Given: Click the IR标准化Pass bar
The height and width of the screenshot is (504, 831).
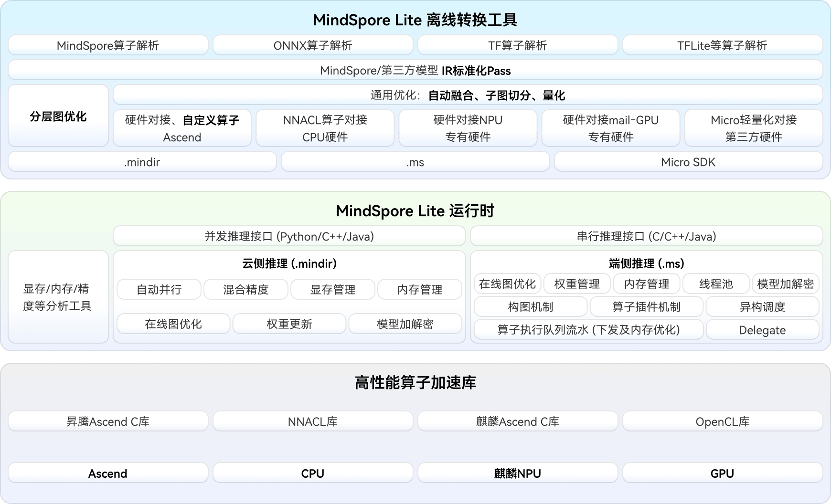Looking at the screenshot, I should click(415, 70).
